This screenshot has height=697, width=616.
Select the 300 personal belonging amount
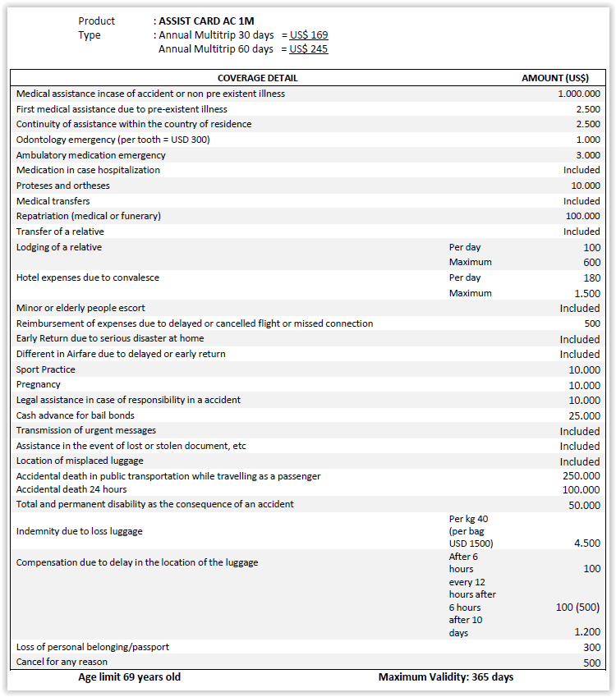point(592,648)
